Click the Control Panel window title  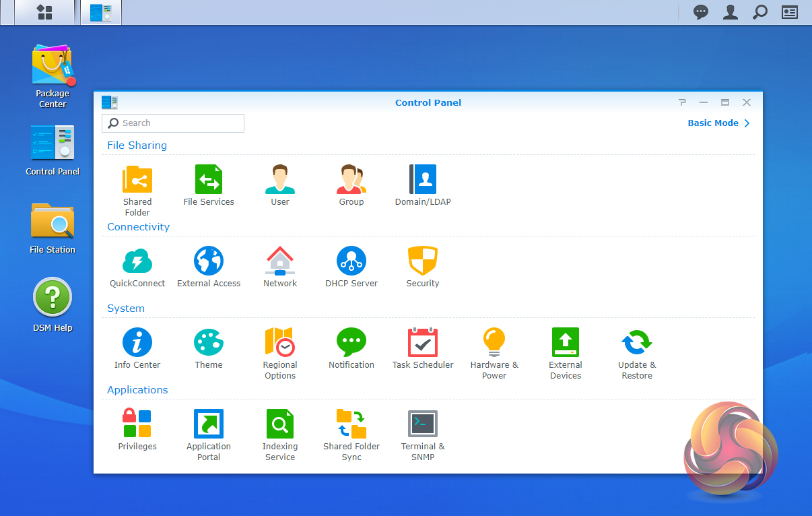coord(428,103)
